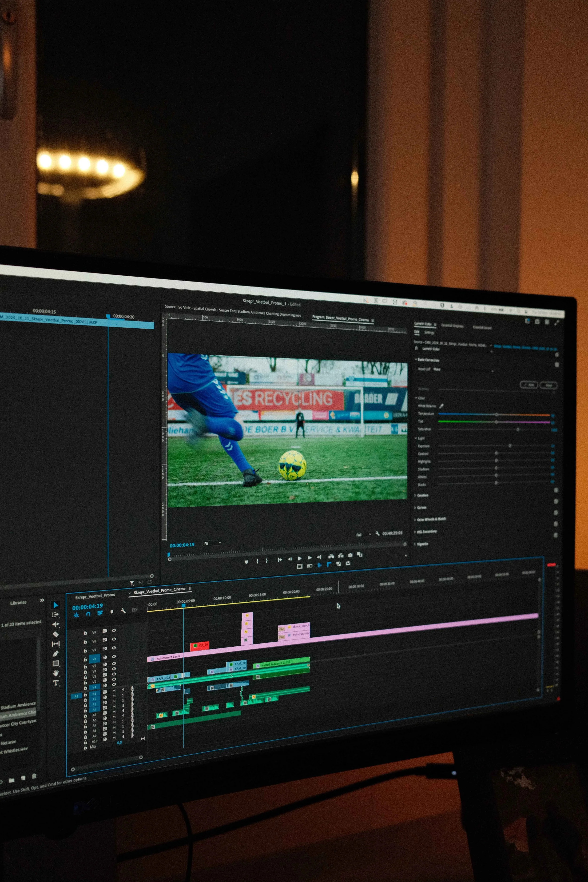Switch to Skrepr_Voetbal_Promo sequence tab
The height and width of the screenshot is (882, 588).
click(95, 596)
